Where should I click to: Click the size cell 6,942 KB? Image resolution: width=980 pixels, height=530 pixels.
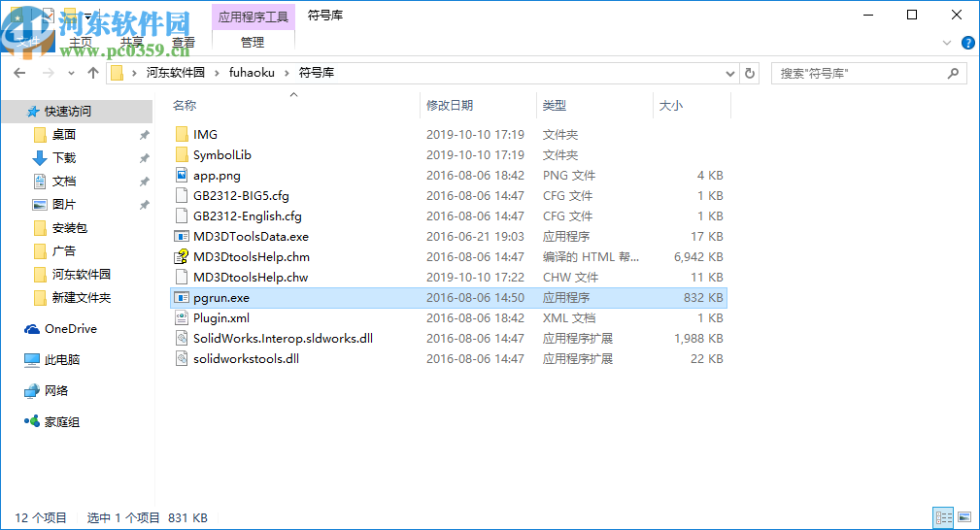pyautogui.click(x=698, y=257)
